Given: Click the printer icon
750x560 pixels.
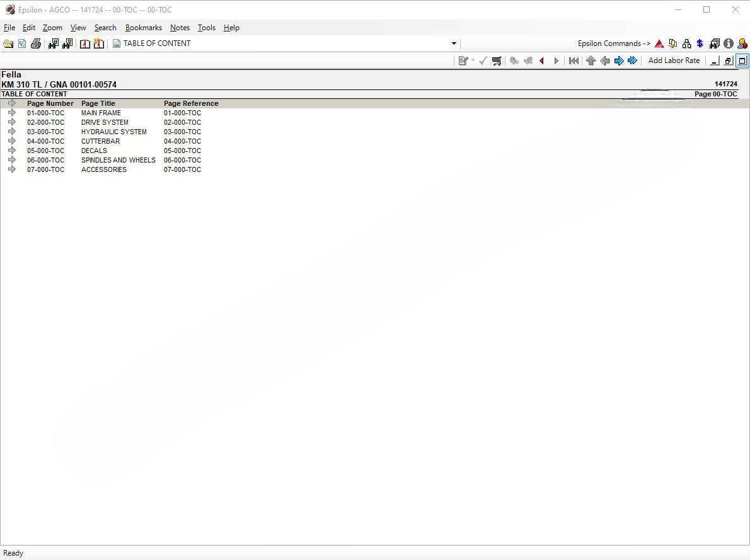Looking at the screenshot, I should (36, 43).
